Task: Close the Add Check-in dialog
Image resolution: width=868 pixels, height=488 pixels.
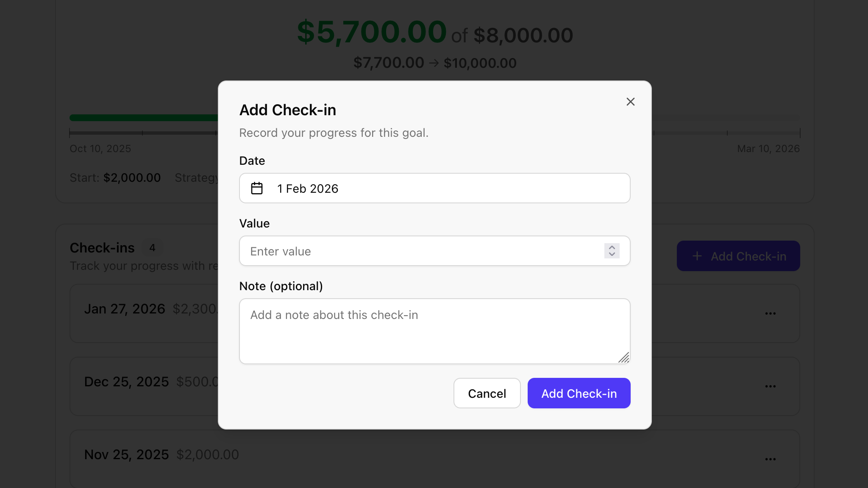Action: click(x=630, y=102)
